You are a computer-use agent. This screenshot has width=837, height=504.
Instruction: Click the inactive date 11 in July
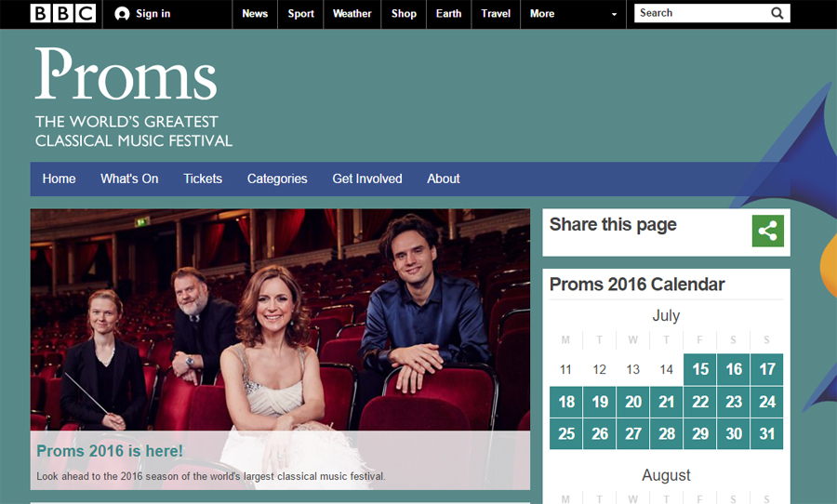pyautogui.click(x=565, y=369)
